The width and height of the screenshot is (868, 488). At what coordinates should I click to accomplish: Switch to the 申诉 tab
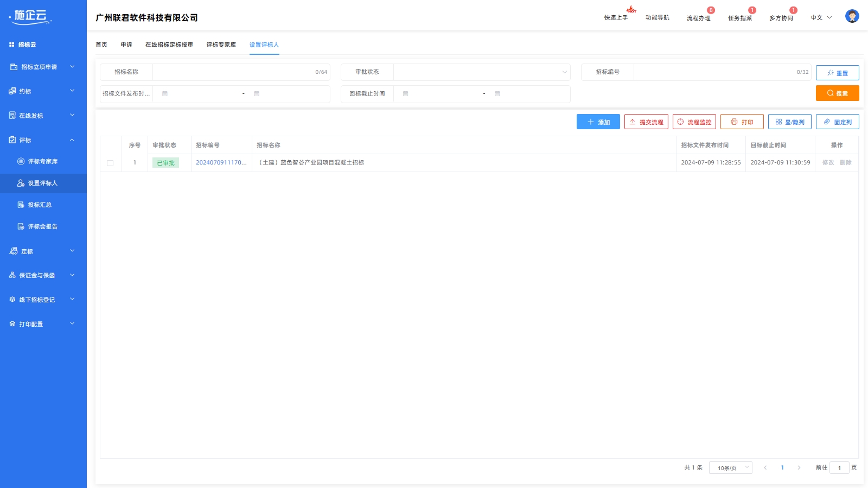pos(126,45)
